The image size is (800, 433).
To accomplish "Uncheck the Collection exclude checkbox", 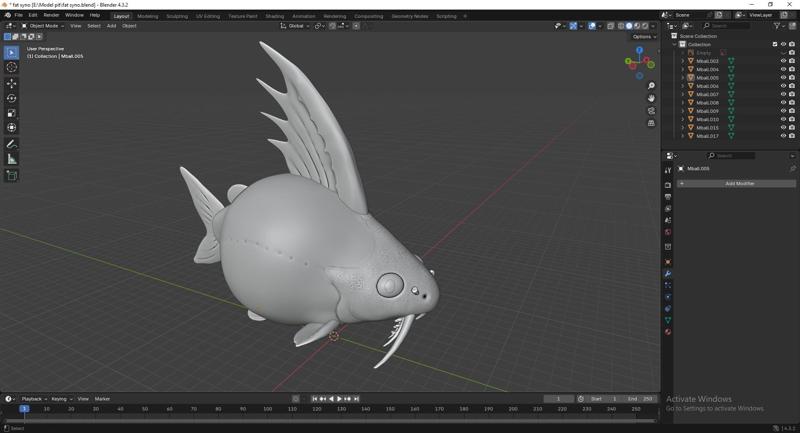I will (x=775, y=44).
